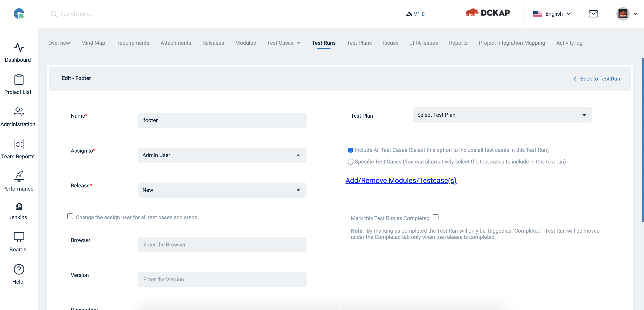Viewport: 644px width, 310px height.
Task: Click the Project List sidebar label
Action: 18,92
